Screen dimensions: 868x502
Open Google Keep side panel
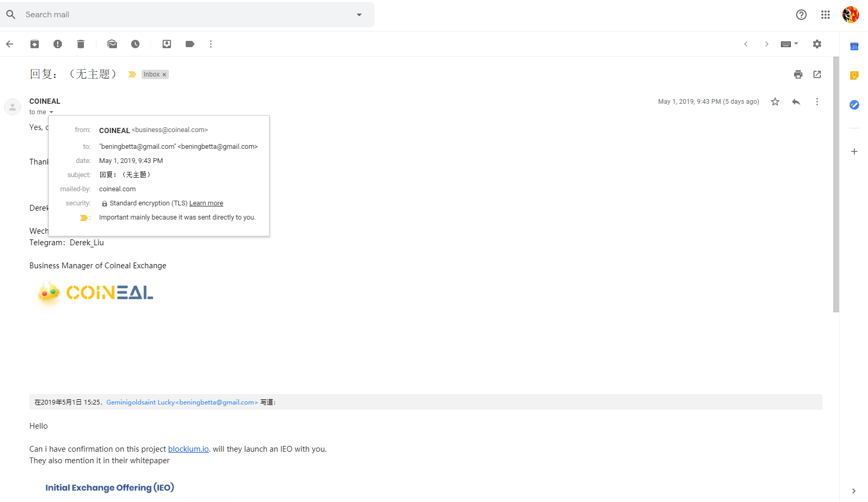(854, 75)
